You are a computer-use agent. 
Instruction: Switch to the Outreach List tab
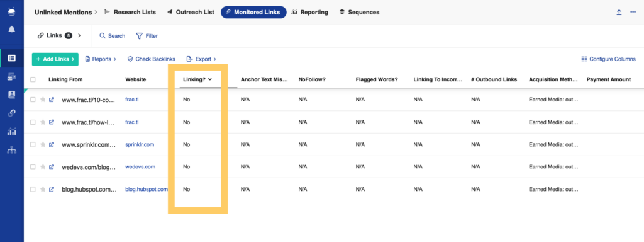point(191,13)
